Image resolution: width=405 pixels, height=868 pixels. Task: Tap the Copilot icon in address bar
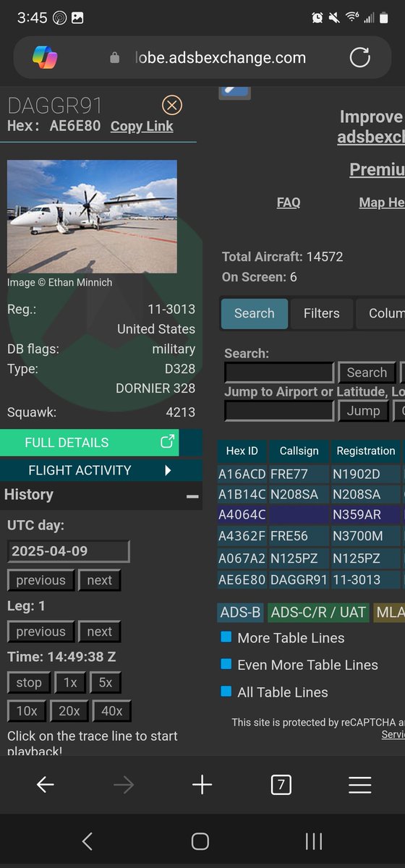coord(45,58)
